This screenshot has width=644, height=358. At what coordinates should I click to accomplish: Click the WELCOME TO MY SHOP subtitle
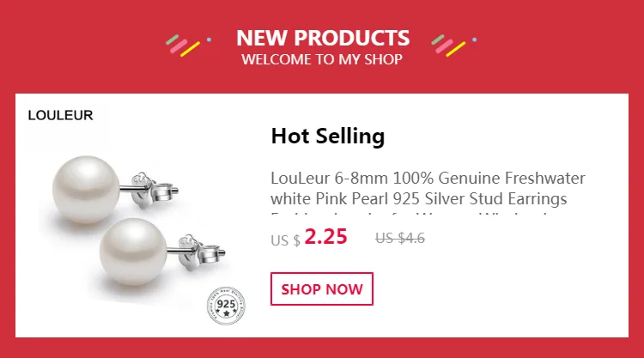pyautogui.click(x=322, y=59)
